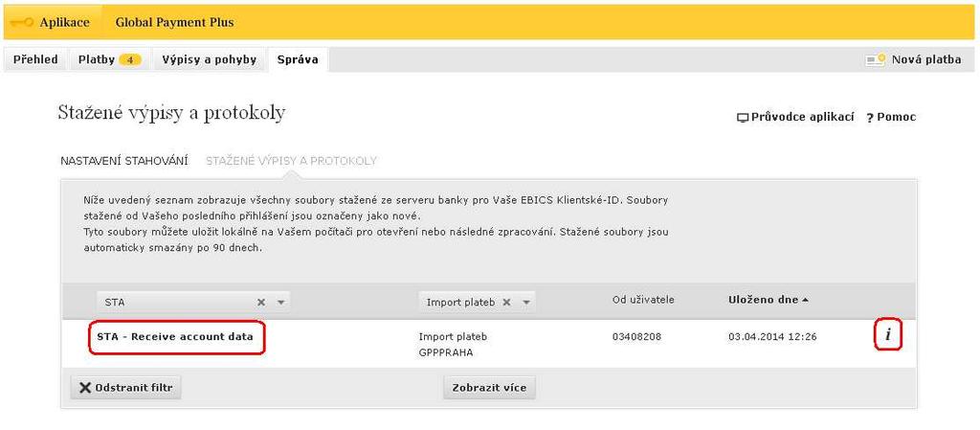Open the Platby tab
Image resolution: width=980 pixels, height=430 pixels.
pos(109,59)
